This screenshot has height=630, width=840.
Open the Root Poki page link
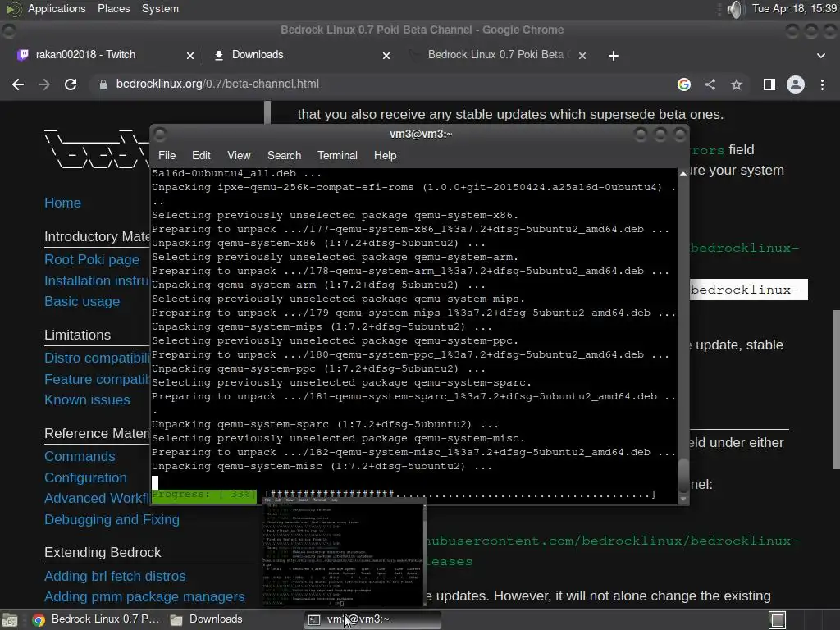[x=92, y=260]
